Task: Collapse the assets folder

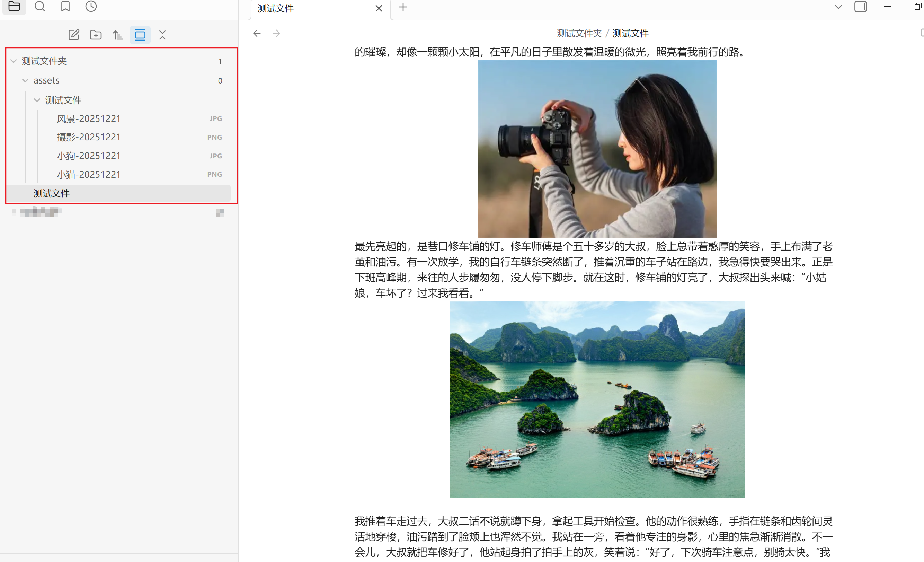Action: [25, 80]
